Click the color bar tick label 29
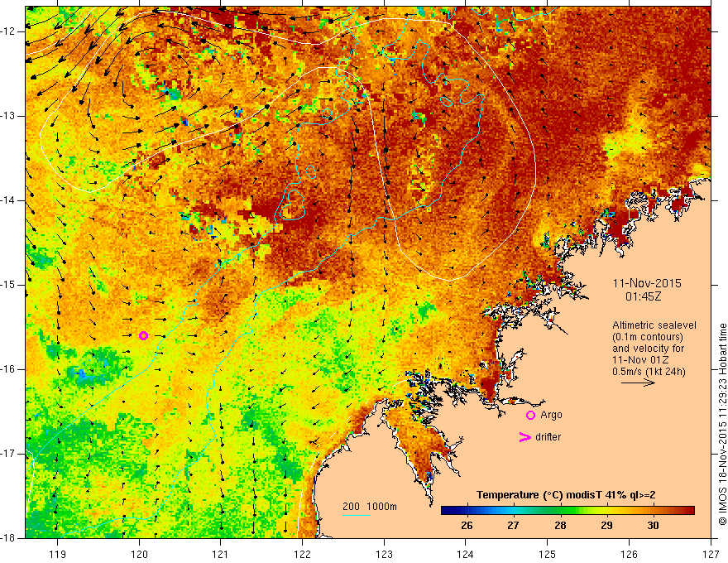The width and height of the screenshot is (728, 563). coord(606,526)
